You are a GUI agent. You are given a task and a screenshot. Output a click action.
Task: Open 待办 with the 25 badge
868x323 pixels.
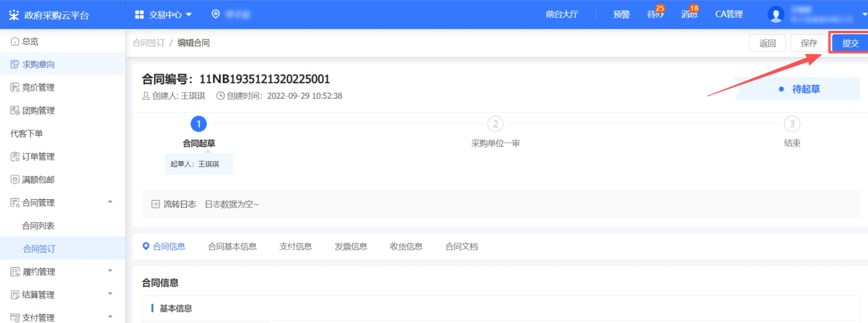point(655,14)
